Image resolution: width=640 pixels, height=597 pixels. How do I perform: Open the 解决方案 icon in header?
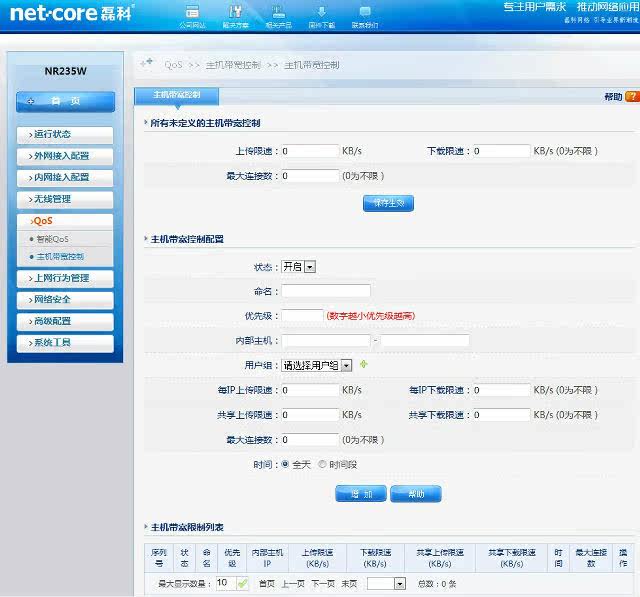click(x=236, y=14)
